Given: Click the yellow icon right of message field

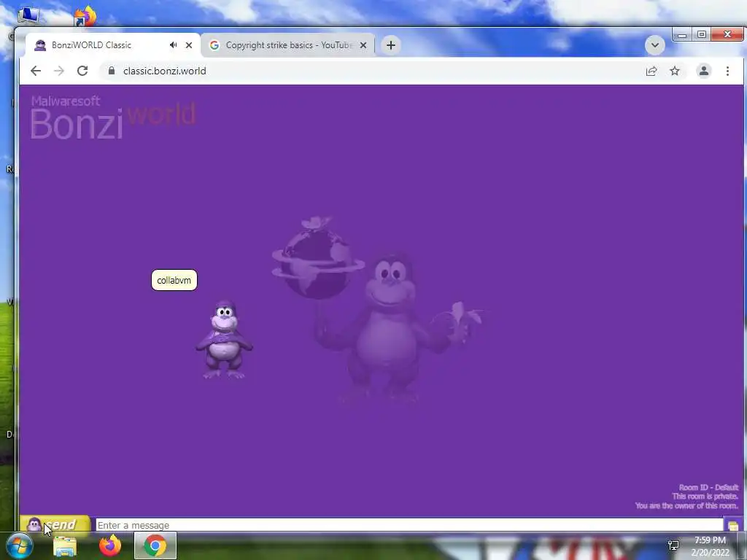Looking at the screenshot, I should coord(733,526).
